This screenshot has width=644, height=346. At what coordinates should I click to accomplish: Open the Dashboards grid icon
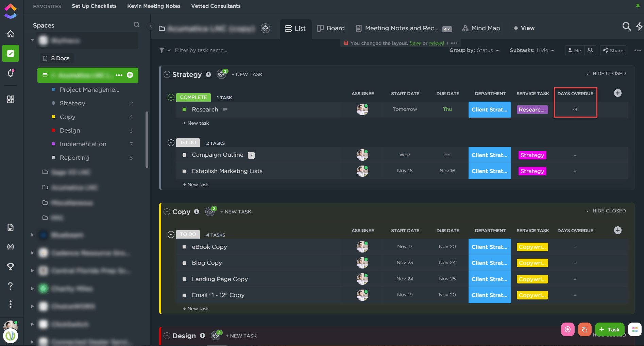pos(11,99)
